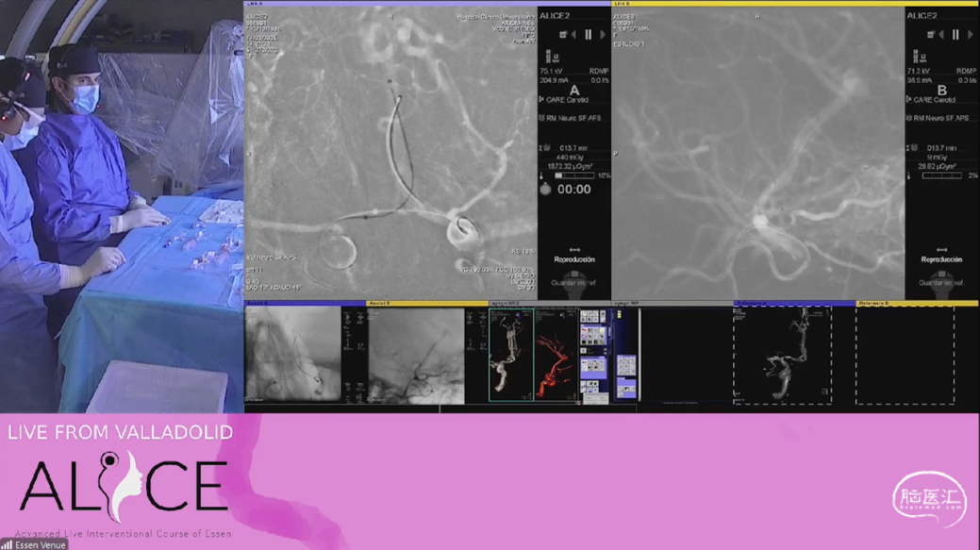The width and height of the screenshot is (980, 550).
Task: Click the thermometer icon in plane B
Action: 909,175
